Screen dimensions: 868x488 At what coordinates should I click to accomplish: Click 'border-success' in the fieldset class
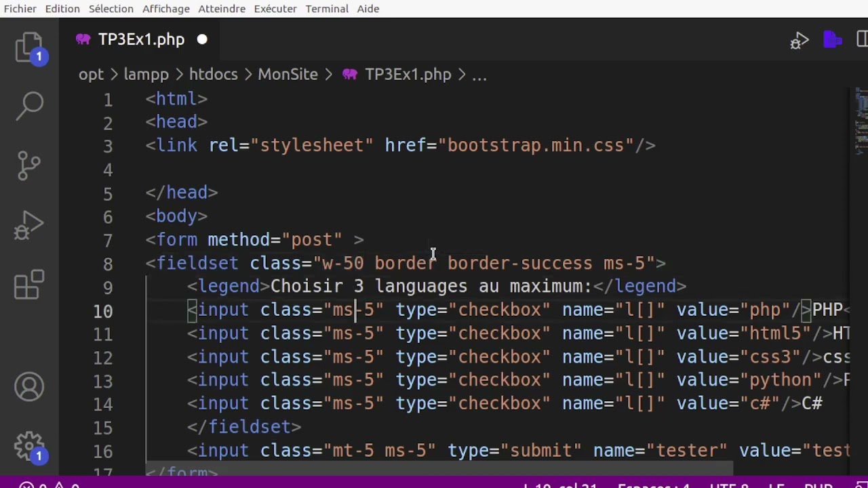click(x=520, y=263)
